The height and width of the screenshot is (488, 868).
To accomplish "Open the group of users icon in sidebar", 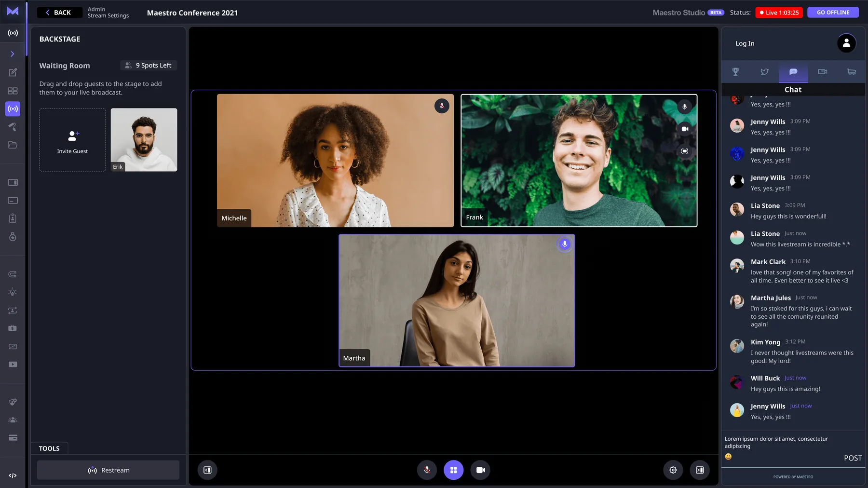I will (x=13, y=420).
